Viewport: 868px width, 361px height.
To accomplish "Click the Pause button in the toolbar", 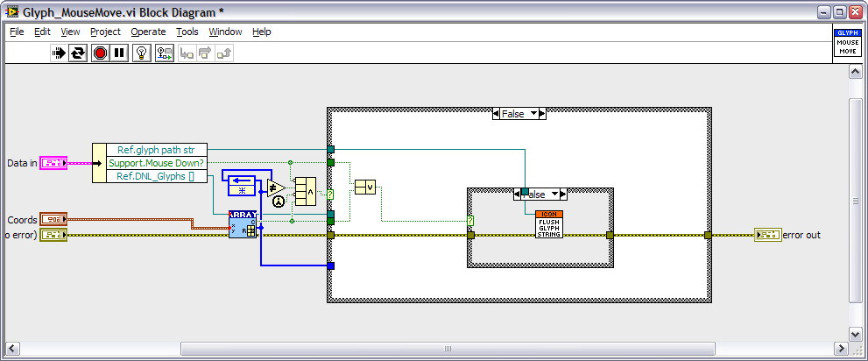I will pos(119,53).
